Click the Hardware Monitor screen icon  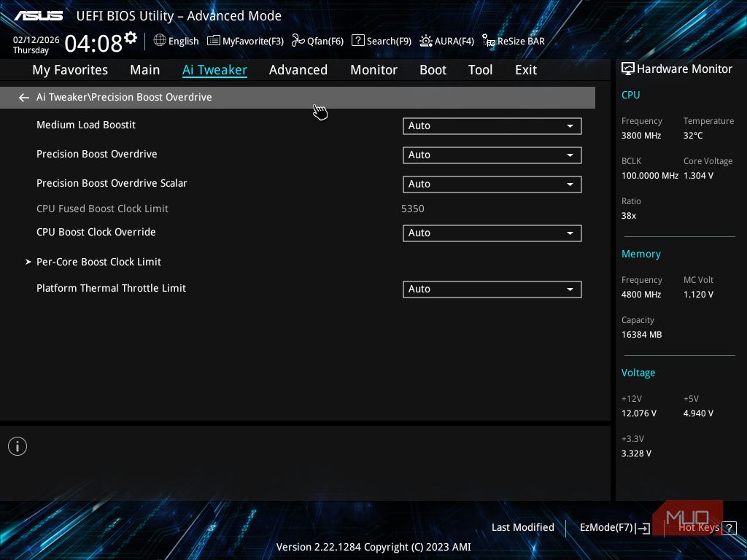coord(628,69)
